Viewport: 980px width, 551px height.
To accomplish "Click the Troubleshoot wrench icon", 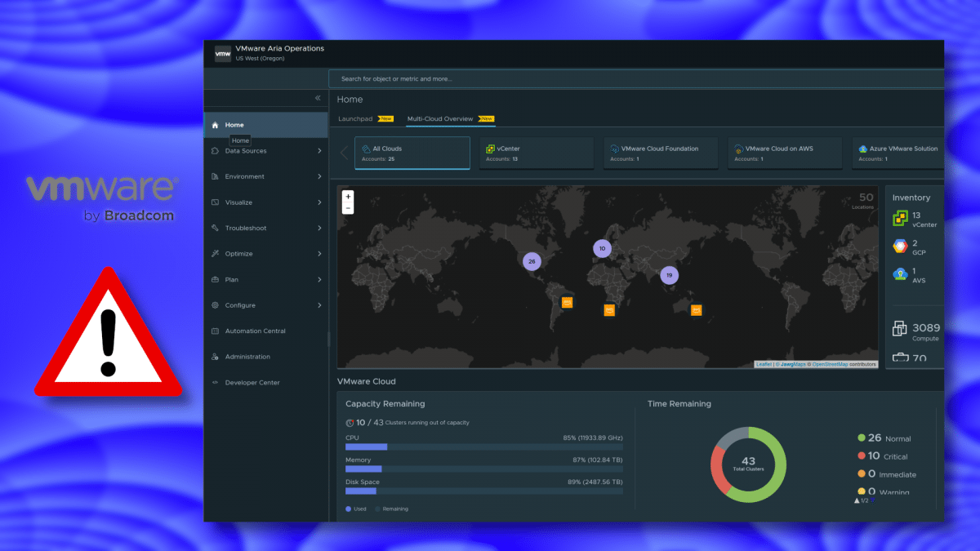I will pyautogui.click(x=215, y=229).
